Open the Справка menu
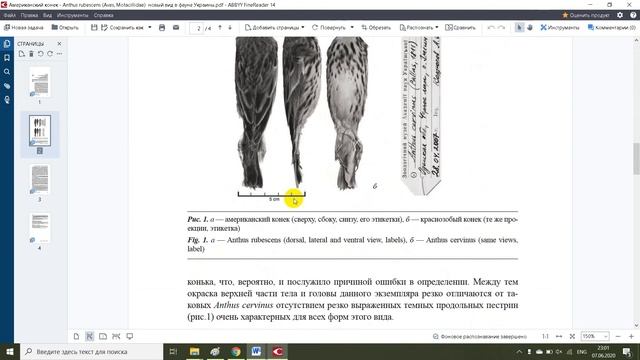 pos(103,15)
